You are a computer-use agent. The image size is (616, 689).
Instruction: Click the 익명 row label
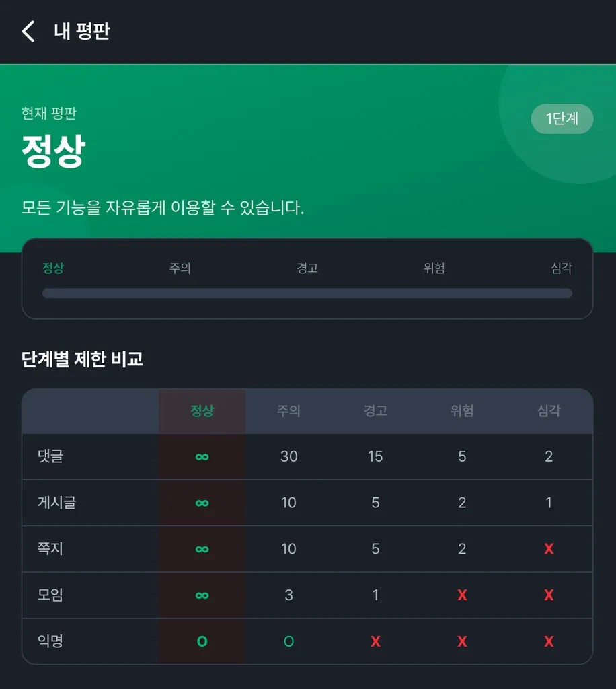pyautogui.click(x=50, y=642)
